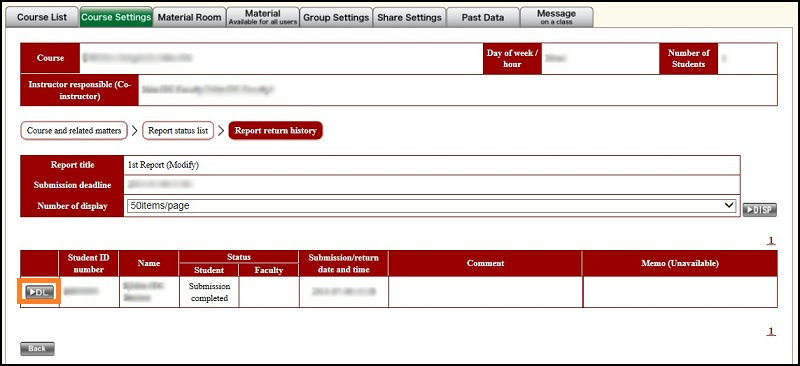Return to Report status list breadcrumb
800x366 pixels.
(178, 131)
